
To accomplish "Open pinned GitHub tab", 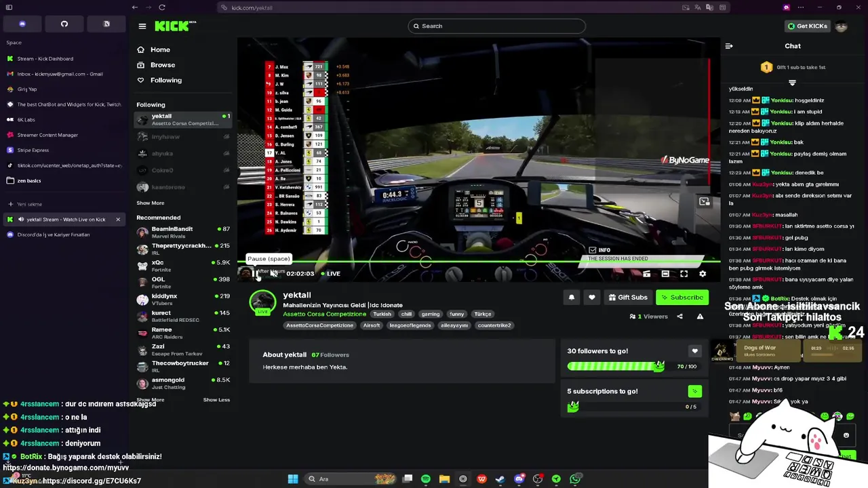I will [x=64, y=24].
